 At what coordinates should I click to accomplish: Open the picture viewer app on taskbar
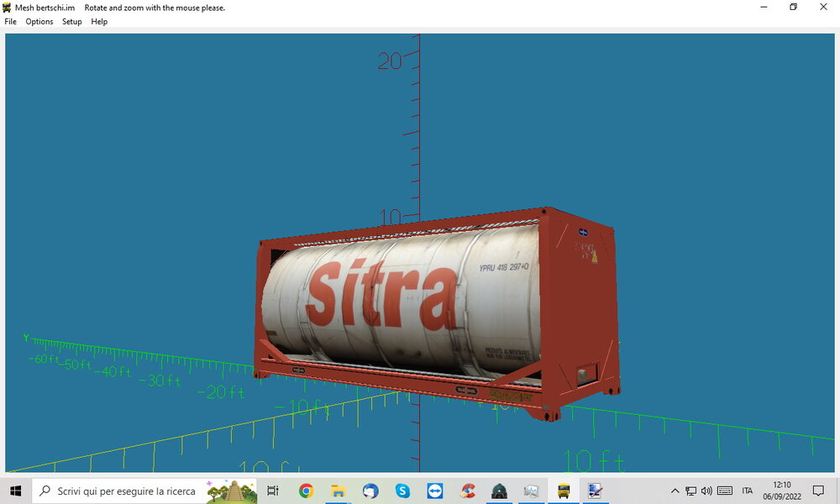click(x=531, y=491)
